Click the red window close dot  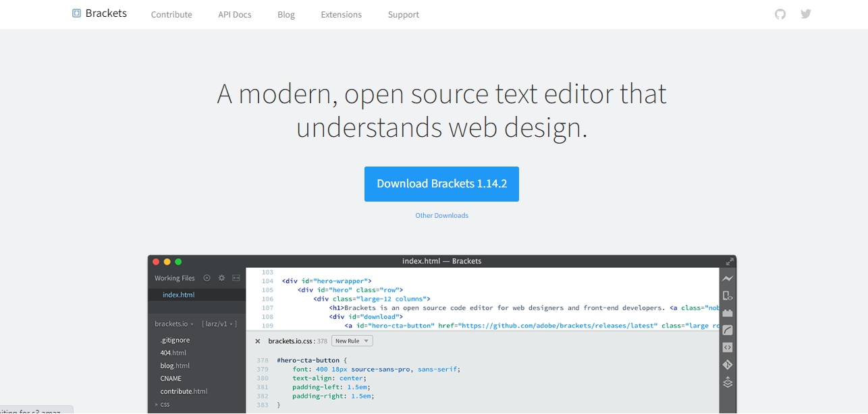156,262
